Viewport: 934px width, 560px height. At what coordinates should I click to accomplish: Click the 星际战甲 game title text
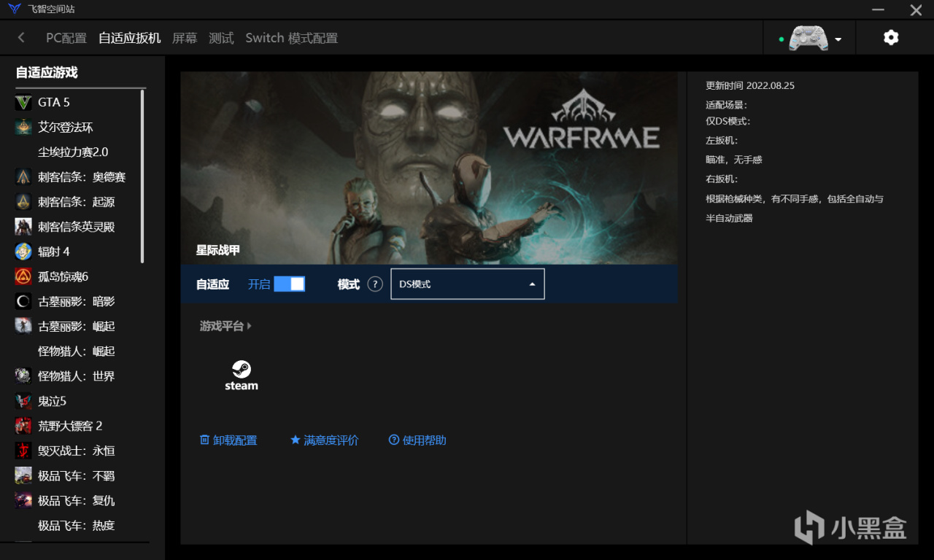(x=218, y=250)
